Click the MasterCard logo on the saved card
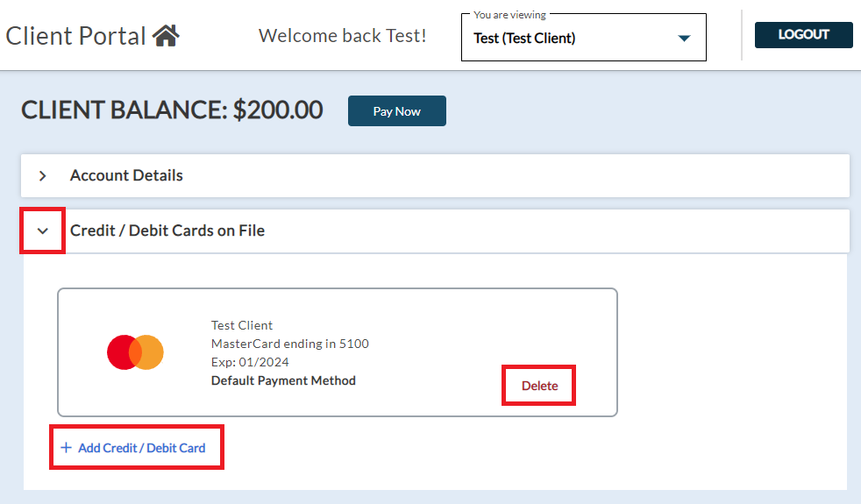This screenshot has height=504, width=861. [135, 351]
